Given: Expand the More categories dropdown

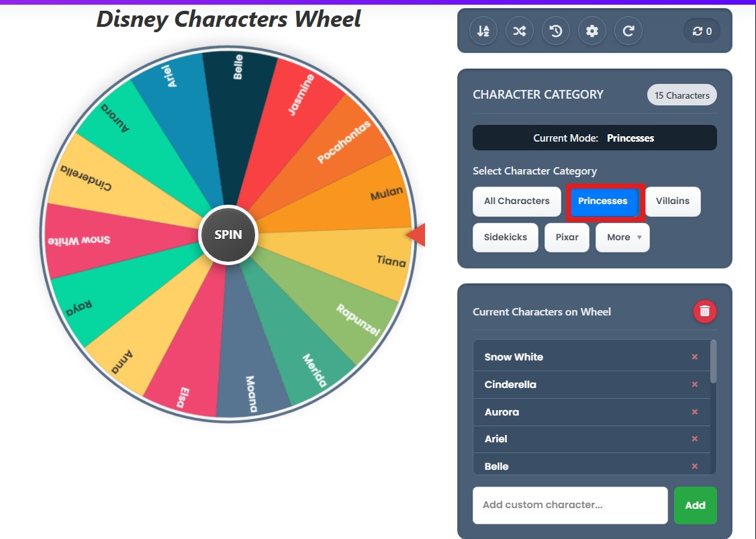Looking at the screenshot, I should [x=622, y=237].
